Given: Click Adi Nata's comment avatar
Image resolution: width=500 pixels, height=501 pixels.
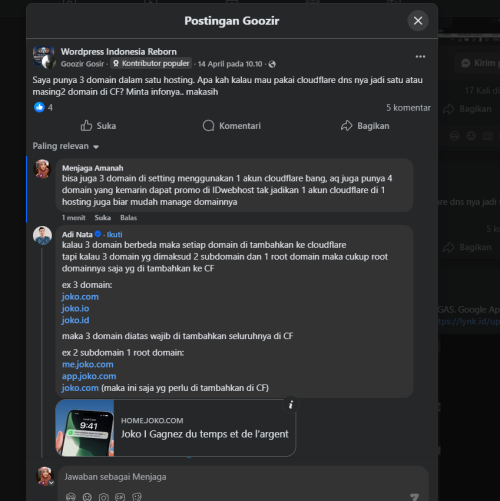Looking at the screenshot, I should point(42,235).
